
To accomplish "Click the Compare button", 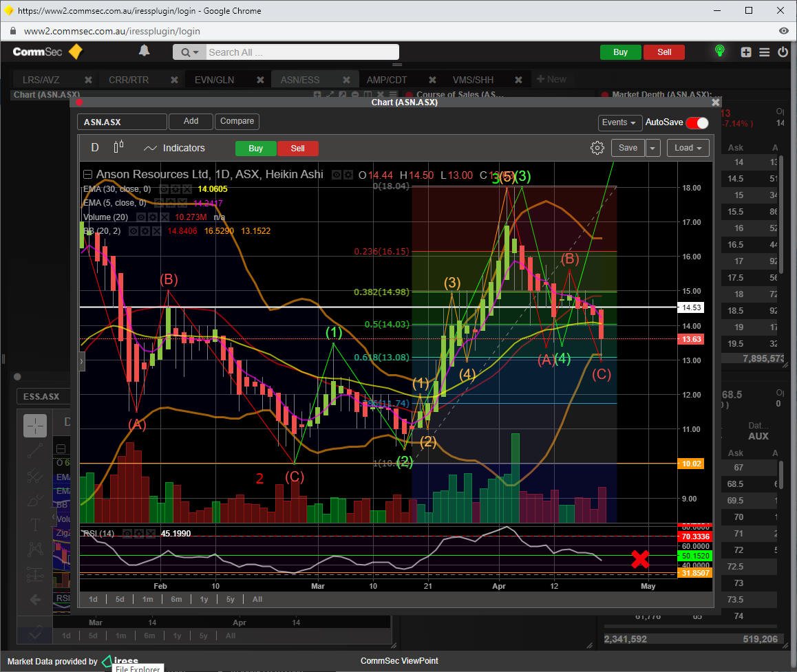I will [x=237, y=121].
